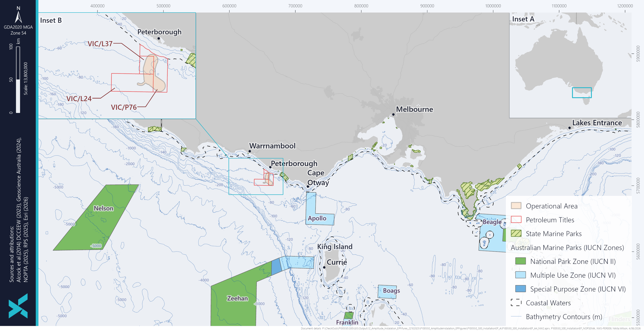Click the 'Document details' footer text
644x331 pixels.
pos(471,328)
